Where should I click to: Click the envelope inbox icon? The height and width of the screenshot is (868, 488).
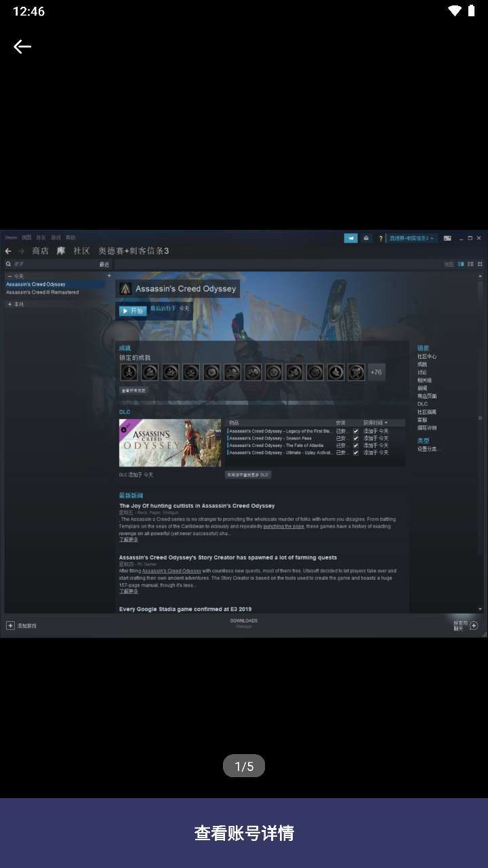pyautogui.click(x=366, y=238)
